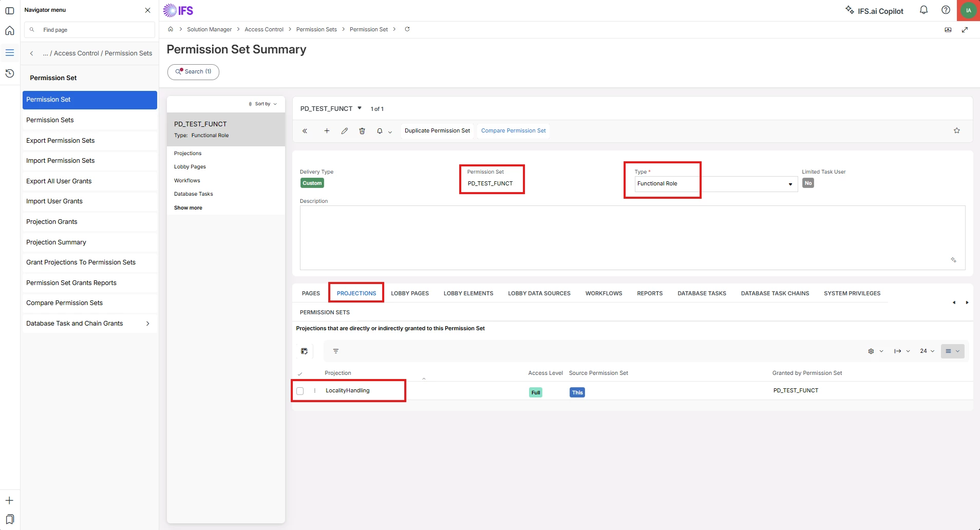Open the subscription bell dropdown in toolbar
This screenshot has width=980, height=530.
click(384, 131)
